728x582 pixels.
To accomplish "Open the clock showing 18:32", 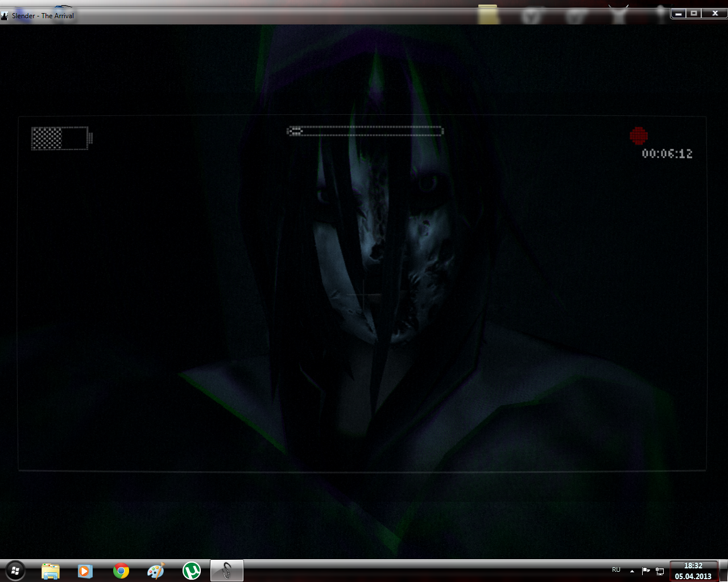I will 693,571.
